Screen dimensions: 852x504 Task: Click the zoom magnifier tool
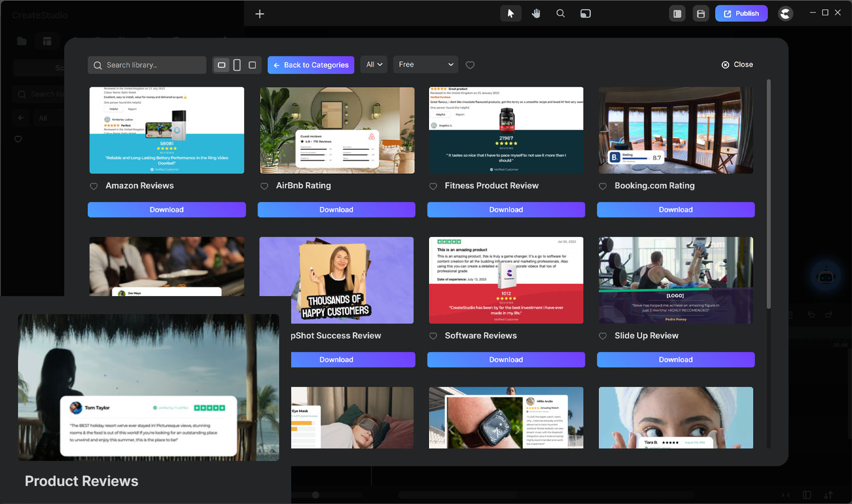[560, 14]
